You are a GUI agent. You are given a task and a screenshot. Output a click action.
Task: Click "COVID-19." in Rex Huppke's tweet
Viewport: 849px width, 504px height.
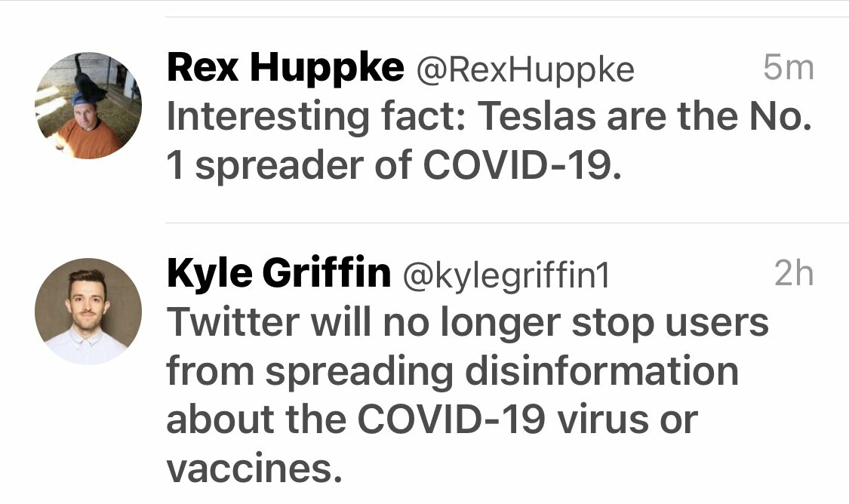point(523,166)
